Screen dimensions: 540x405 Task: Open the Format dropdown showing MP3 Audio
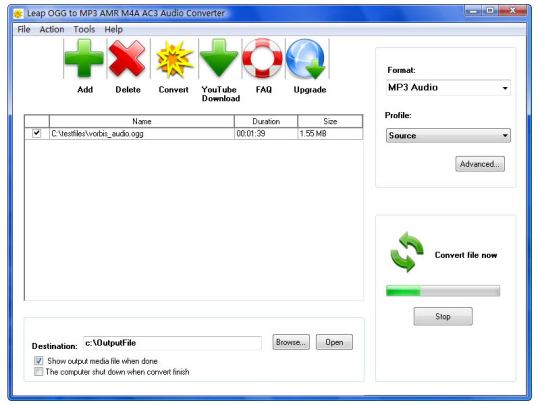pos(448,88)
